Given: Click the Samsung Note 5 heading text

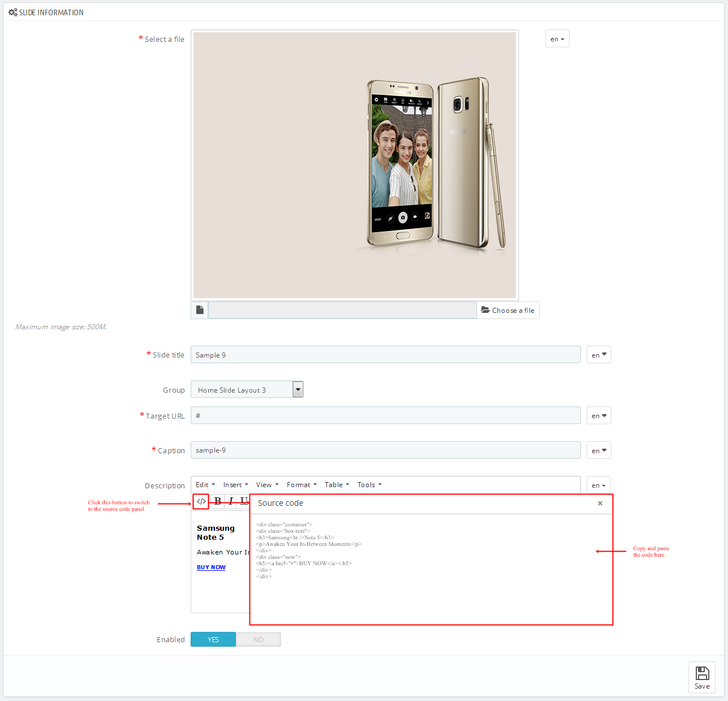Looking at the screenshot, I should [x=216, y=533].
